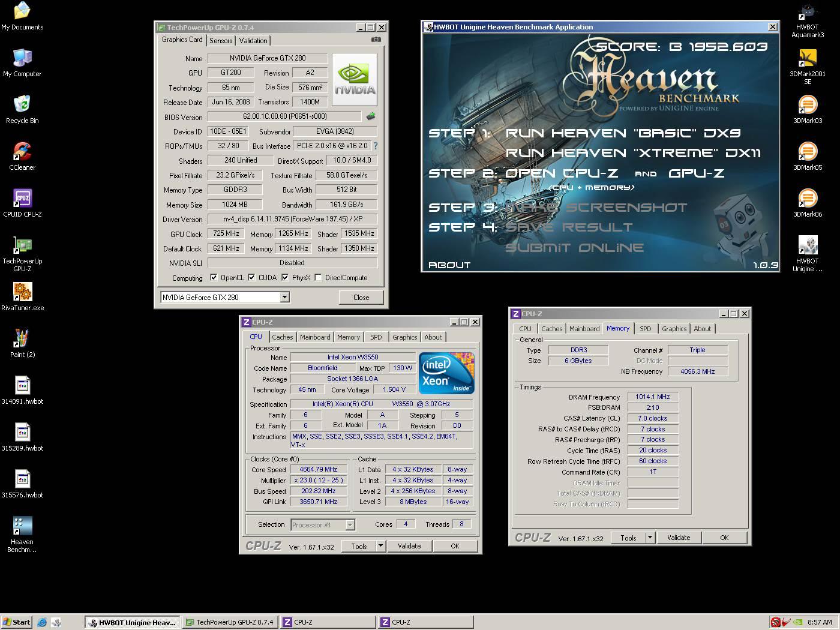840x630 pixels.
Task: Open HWBOT Unigine desktop shortcut
Action: [808, 254]
